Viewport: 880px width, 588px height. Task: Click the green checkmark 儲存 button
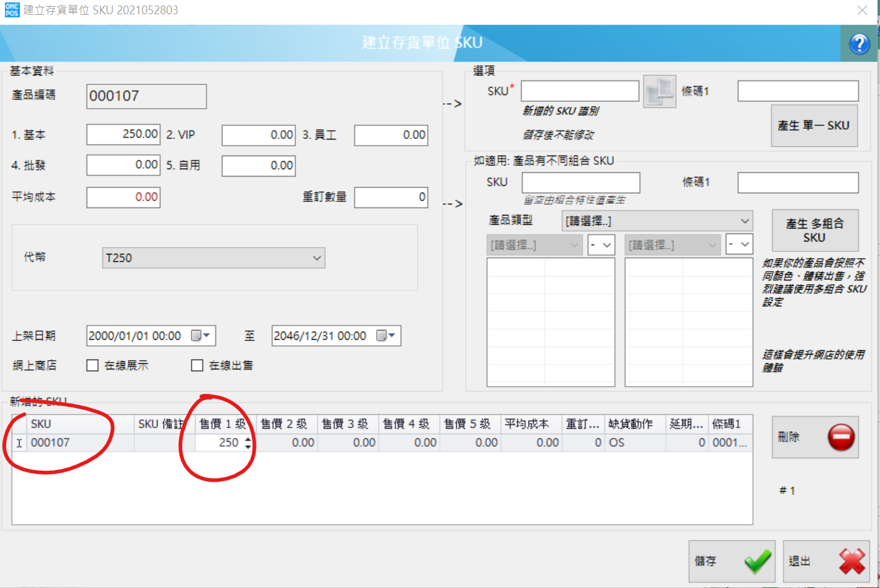[732, 561]
